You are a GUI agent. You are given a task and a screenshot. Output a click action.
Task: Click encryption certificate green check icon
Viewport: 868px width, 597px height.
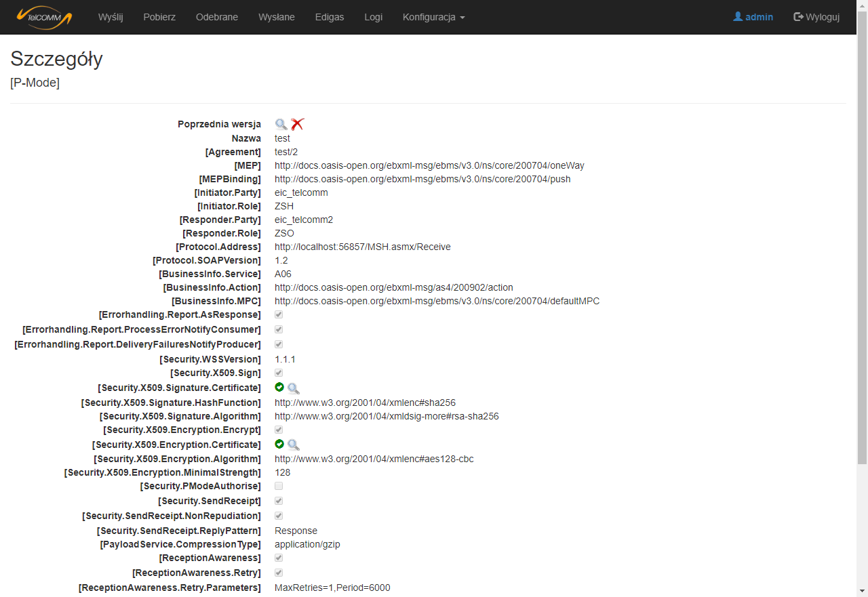279,445
